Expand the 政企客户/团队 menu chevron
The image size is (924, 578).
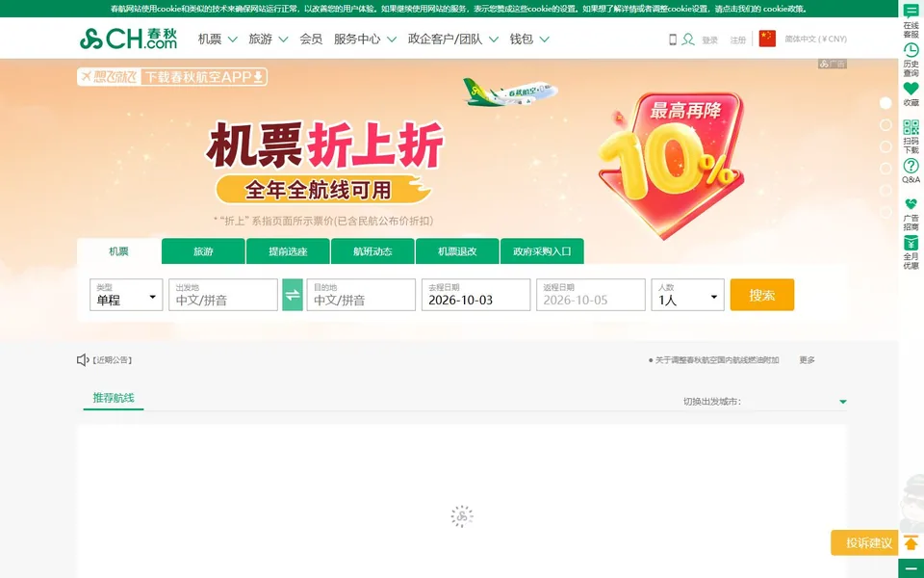click(494, 39)
